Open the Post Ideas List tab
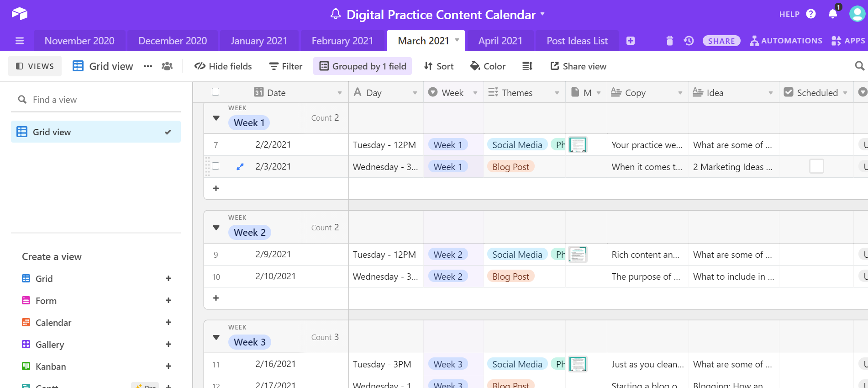The image size is (868, 388). [x=577, y=41]
